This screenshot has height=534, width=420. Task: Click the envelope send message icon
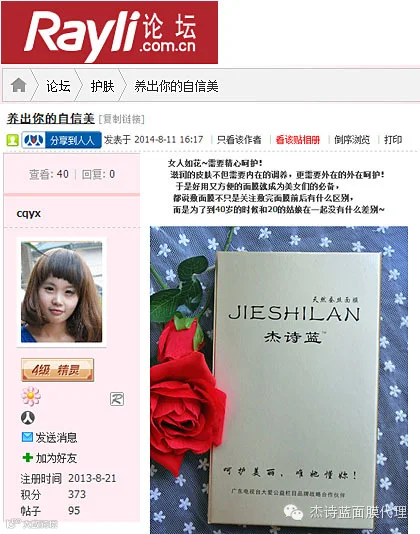(x=27, y=437)
